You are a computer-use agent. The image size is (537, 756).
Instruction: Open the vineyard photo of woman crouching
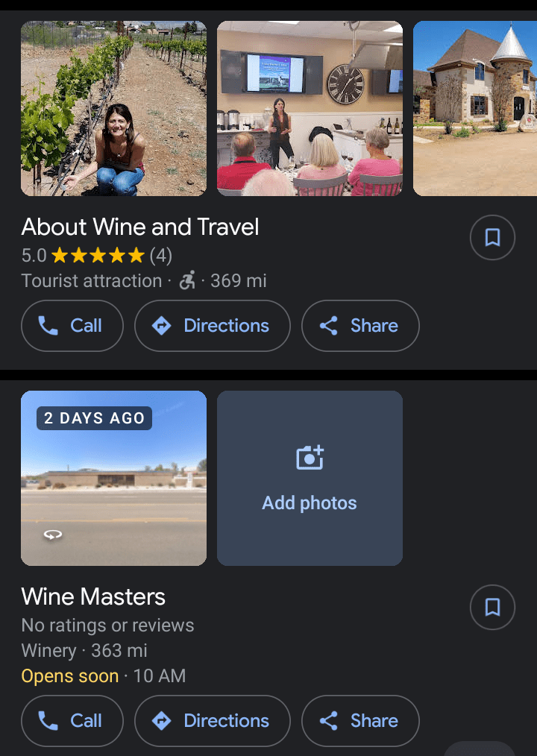(x=113, y=108)
